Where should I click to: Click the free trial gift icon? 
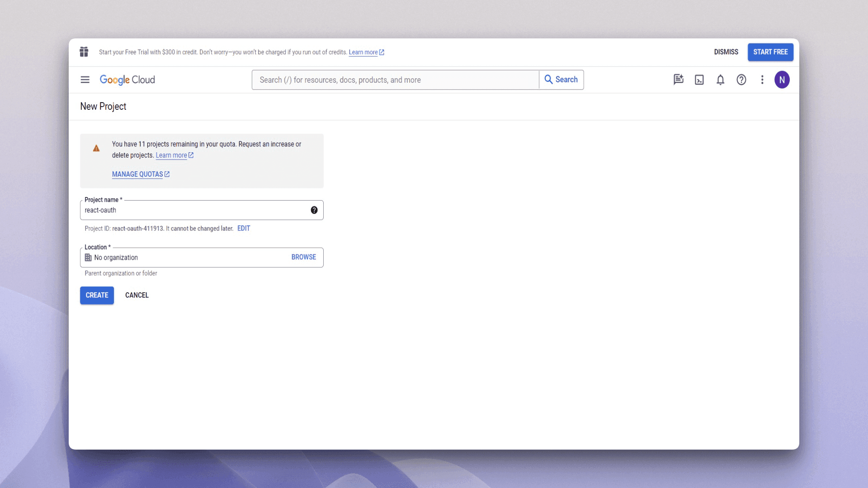coord(84,52)
